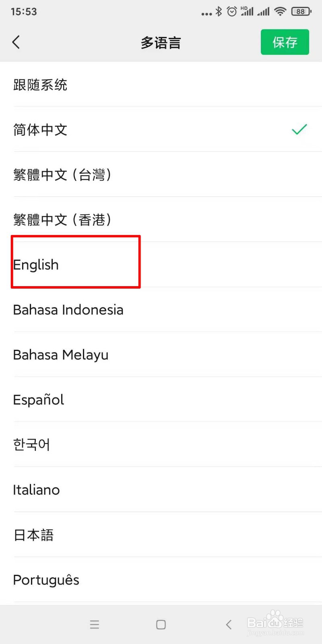This screenshot has width=322, height=644.
Task: Tap the green 保存 save button
Action: tap(285, 42)
